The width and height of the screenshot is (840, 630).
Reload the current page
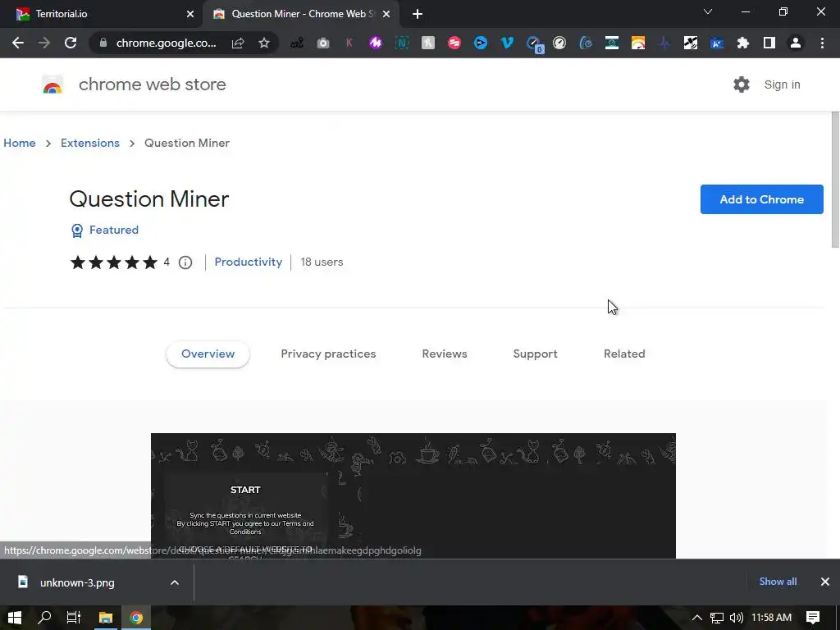click(x=71, y=43)
